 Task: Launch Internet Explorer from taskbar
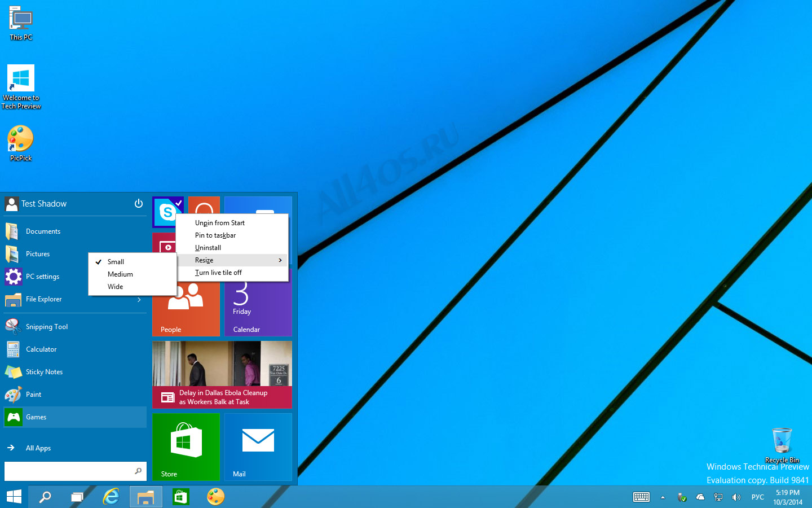point(111,497)
